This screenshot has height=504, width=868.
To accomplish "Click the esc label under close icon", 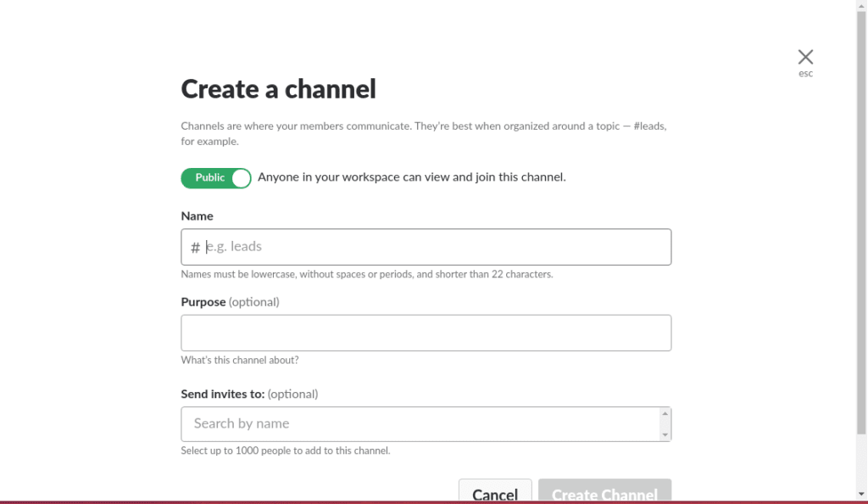I will [x=805, y=74].
